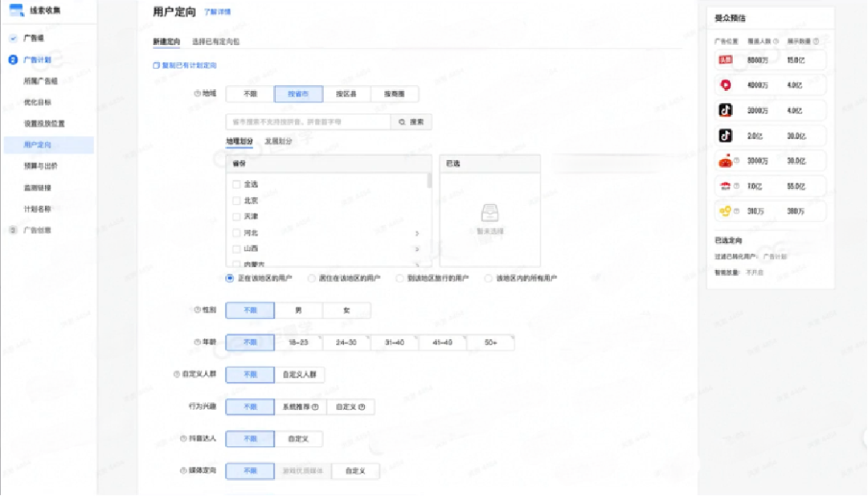Screen dimensions: 868x496
Task: Open the 发展划分 tab
Action: point(278,141)
